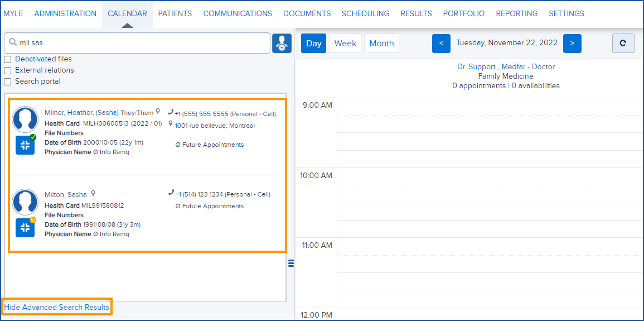Click the refresh calendar icon button
644x321 pixels.
(623, 43)
